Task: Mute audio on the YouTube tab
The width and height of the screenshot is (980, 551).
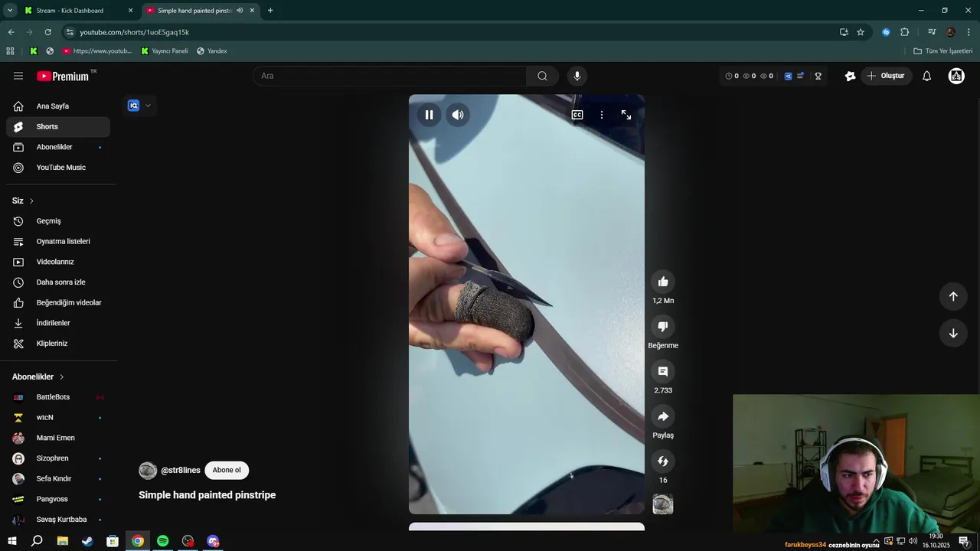Action: [x=240, y=11]
